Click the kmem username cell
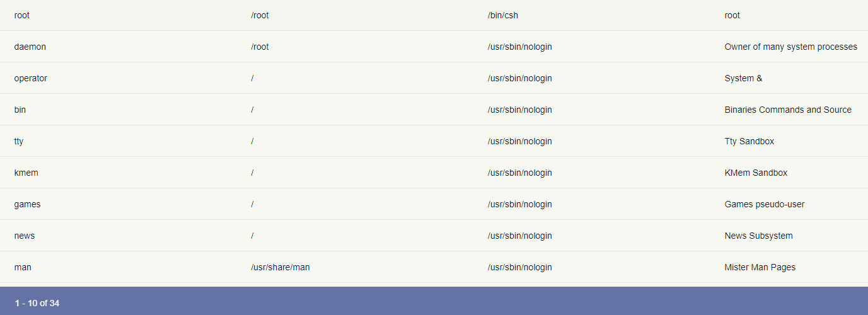 click(x=26, y=173)
